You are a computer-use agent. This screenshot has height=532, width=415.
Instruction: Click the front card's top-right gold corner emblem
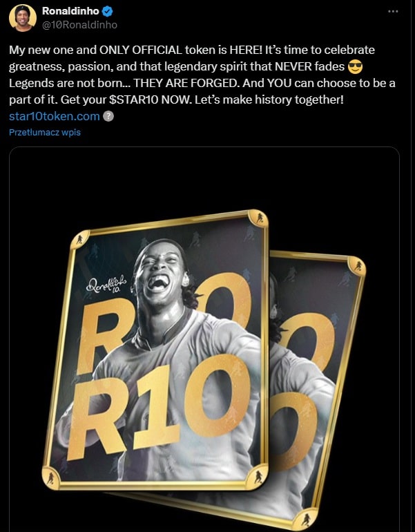pyautogui.click(x=258, y=219)
